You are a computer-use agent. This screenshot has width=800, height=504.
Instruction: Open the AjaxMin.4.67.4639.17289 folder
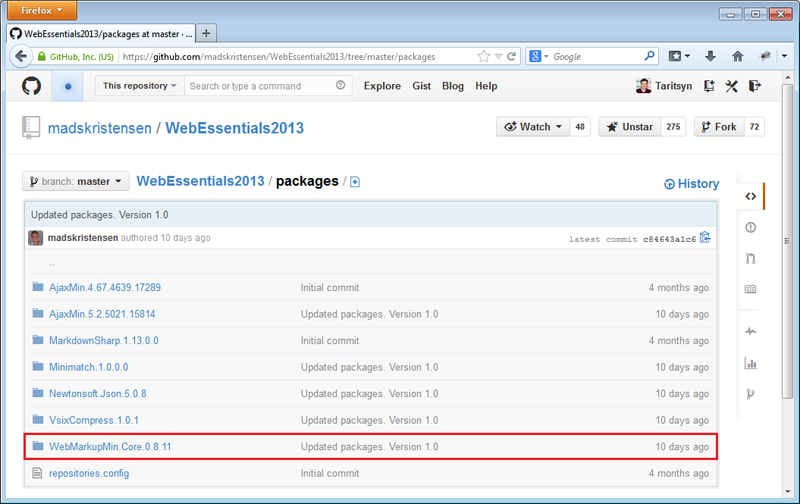[x=105, y=287]
